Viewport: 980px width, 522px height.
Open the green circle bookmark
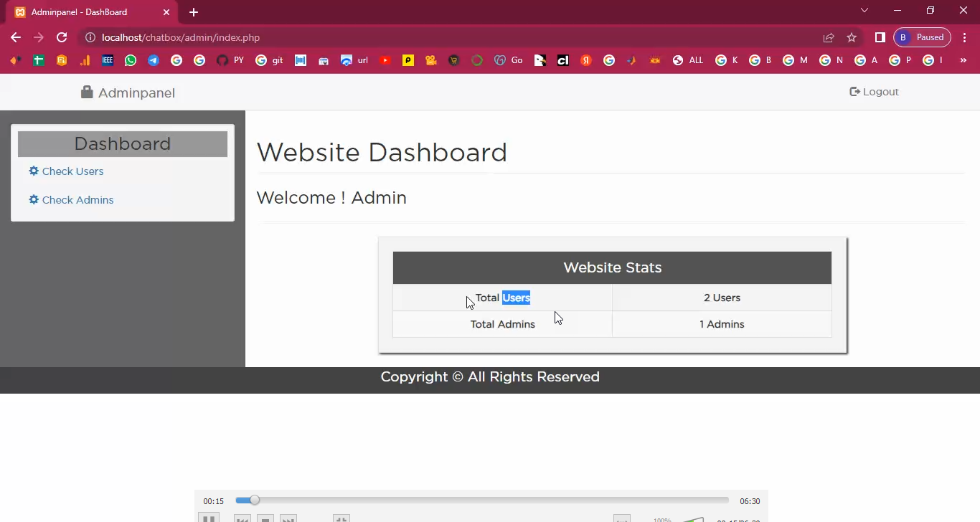pyautogui.click(x=477, y=61)
